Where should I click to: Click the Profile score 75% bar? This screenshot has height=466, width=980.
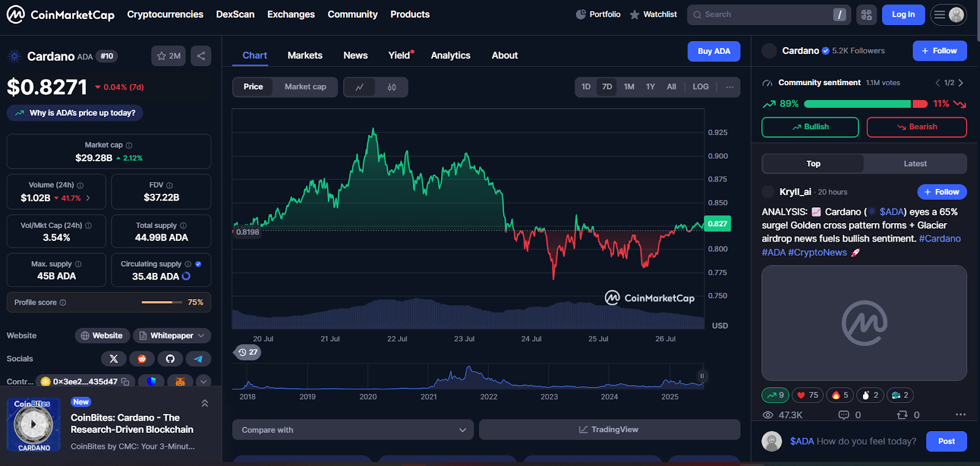tap(162, 302)
